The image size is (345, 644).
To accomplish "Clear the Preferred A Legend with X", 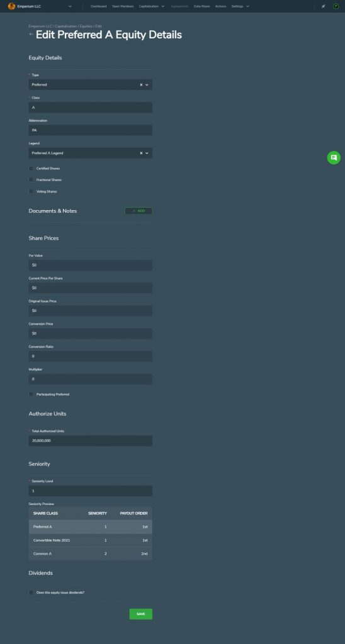I will pos(141,153).
